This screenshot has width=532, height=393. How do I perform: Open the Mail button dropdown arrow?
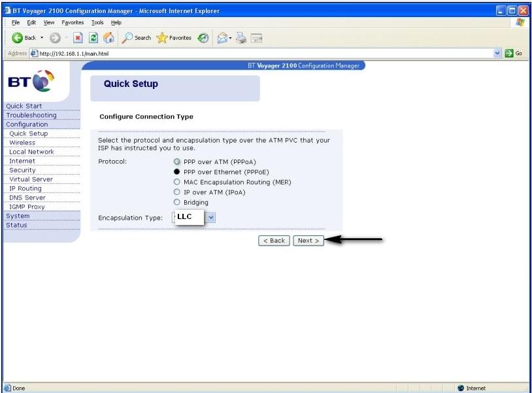(x=230, y=38)
